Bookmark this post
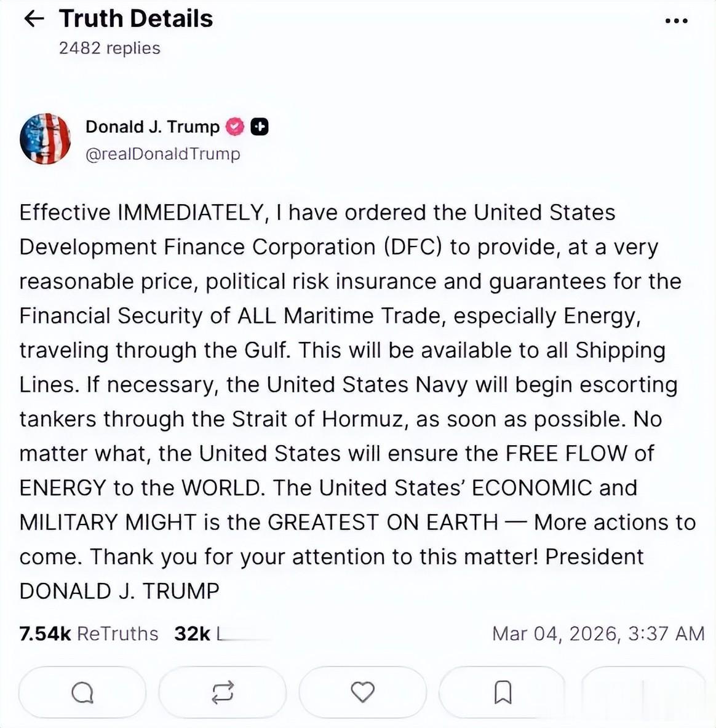716x728 pixels. 503,692
